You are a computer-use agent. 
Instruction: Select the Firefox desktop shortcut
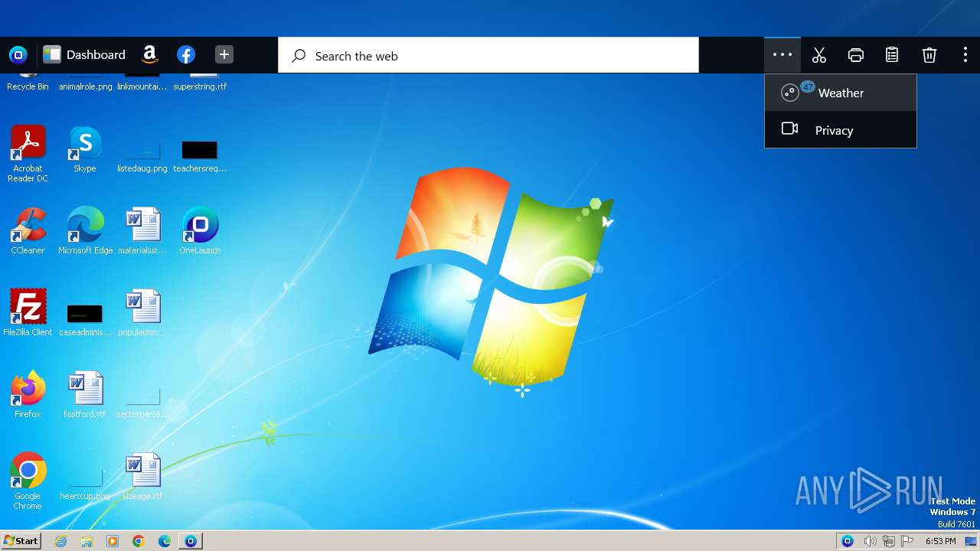pyautogui.click(x=28, y=394)
